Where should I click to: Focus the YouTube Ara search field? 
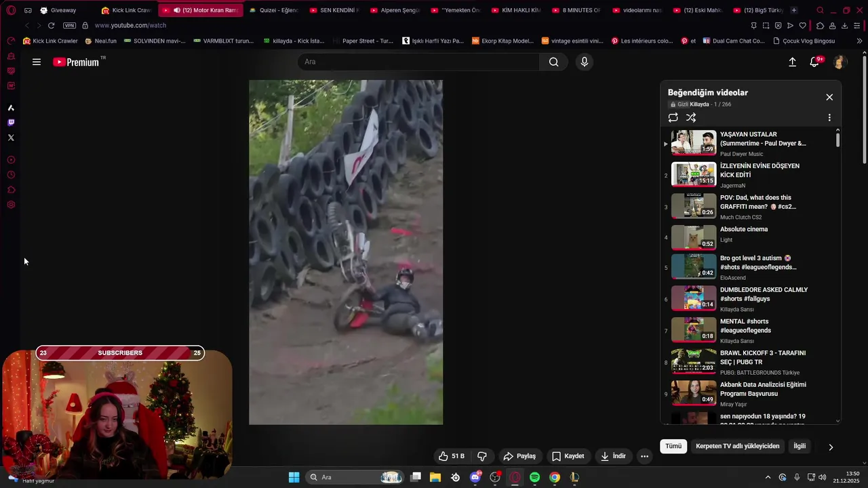(x=418, y=62)
